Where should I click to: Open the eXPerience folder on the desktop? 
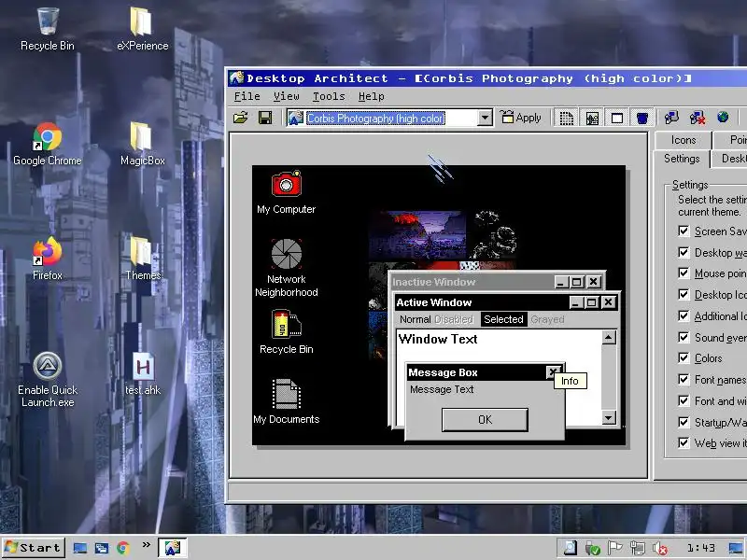click(x=143, y=29)
